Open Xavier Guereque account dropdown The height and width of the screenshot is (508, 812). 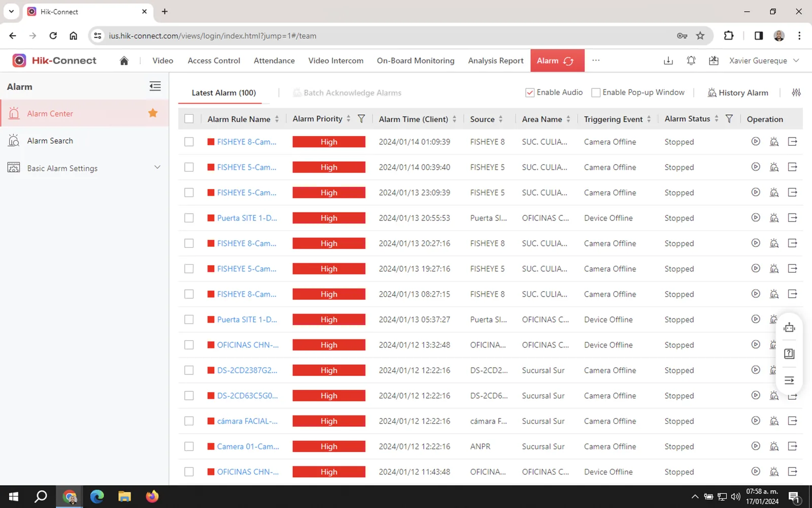[764, 60]
